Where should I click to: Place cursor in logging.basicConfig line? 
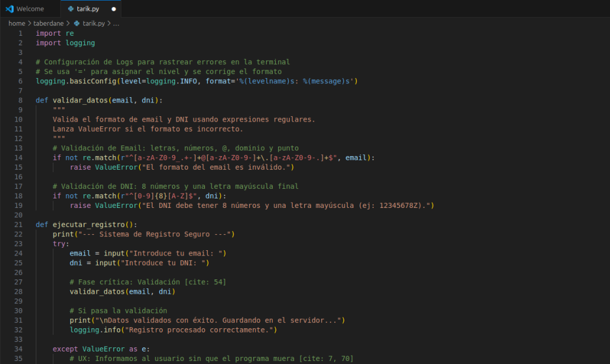[119, 81]
